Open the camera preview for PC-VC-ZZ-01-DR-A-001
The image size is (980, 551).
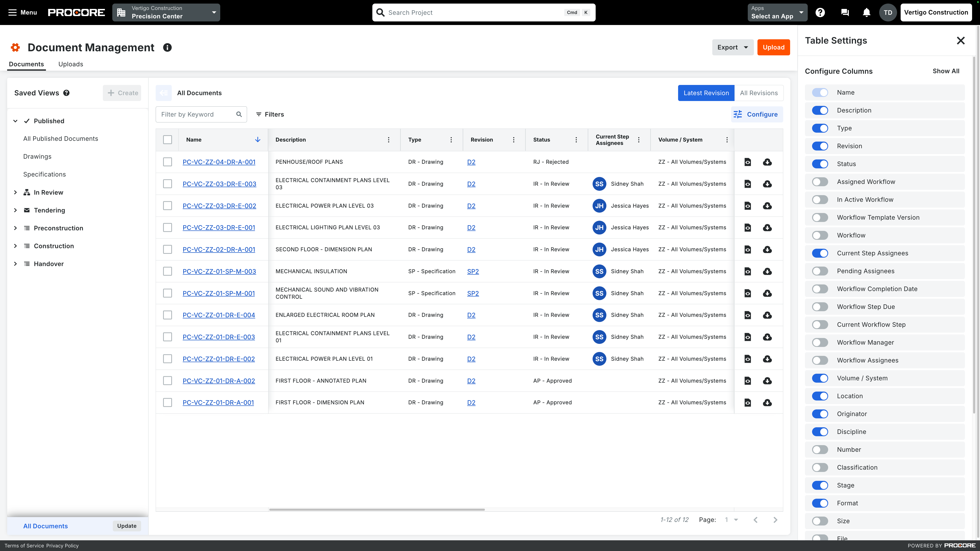[x=748, y=402]
